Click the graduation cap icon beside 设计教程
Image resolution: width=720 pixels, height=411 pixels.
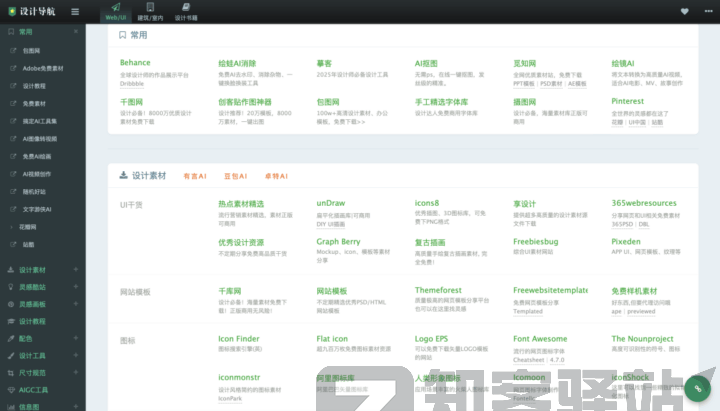[x=11, y=321]
